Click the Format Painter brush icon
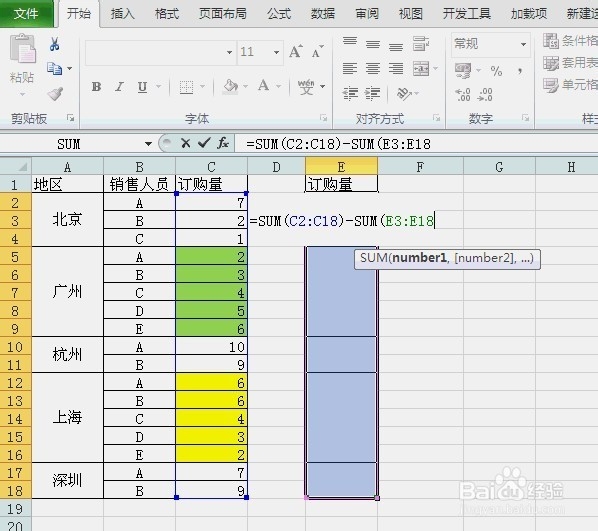 pyautogui.click(x=55, y=93)
